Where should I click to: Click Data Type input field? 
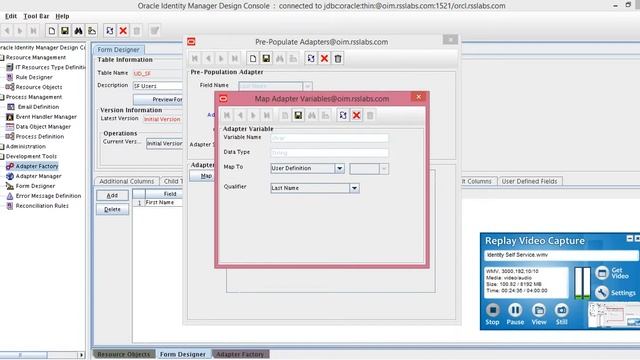coord(329,153)
